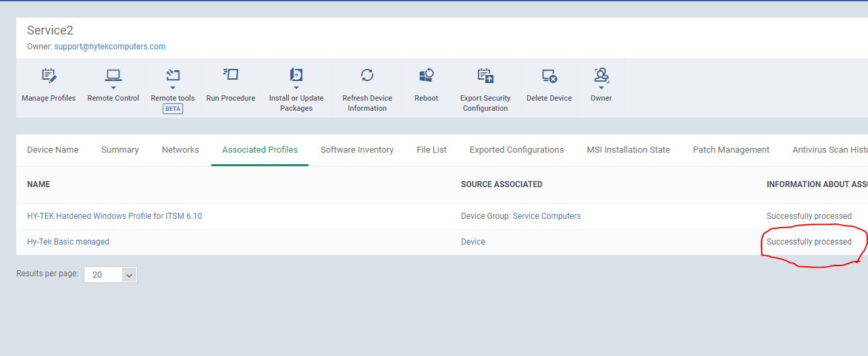868x356 pixels.
Task: Click Successfully processed for Hy-Tek Basic managed
Action: [809, 242]
